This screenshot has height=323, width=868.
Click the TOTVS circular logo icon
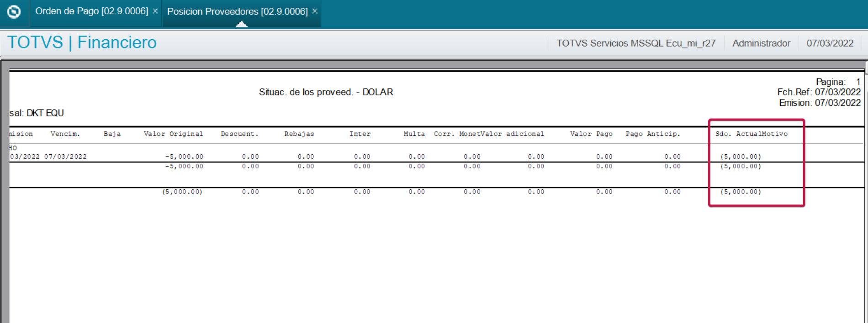click(14, 11)
